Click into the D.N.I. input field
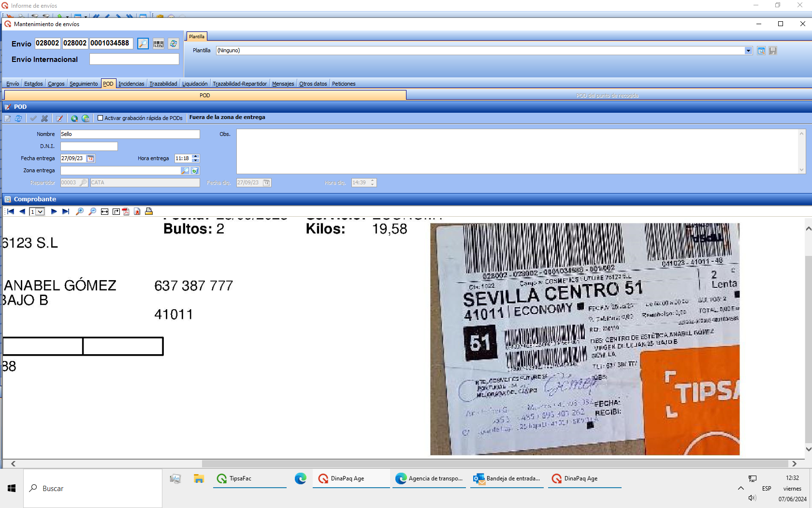Screen dimensions: 812x508 89,146
